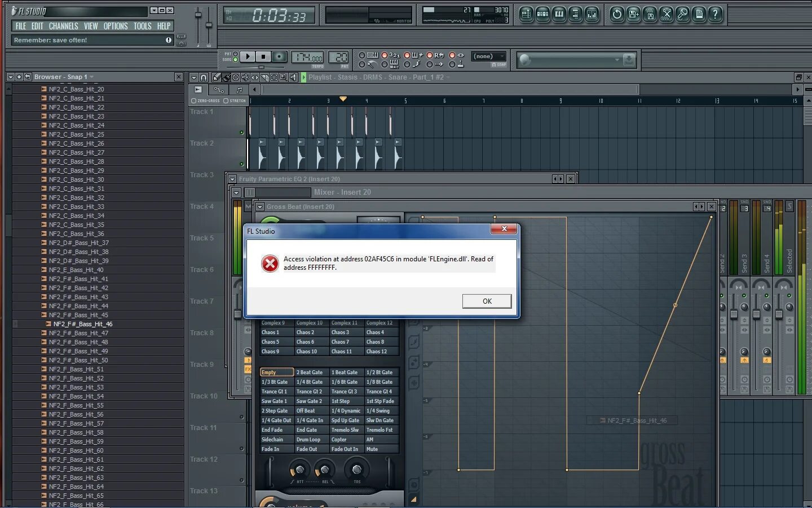This screenshot has height=508, width=812.
Task: Open the piano roll icon in top toolbar
Action: tap(559, 14)
